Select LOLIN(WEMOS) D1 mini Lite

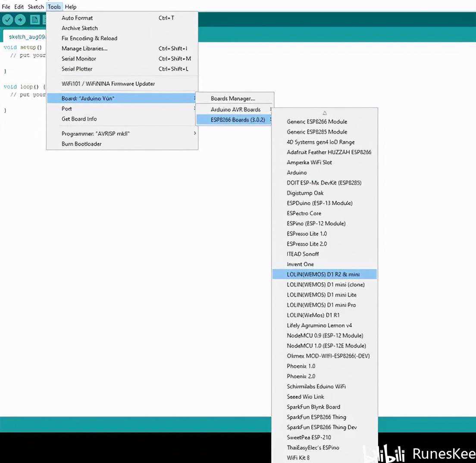pyautogui.click(x=325, y=294)
